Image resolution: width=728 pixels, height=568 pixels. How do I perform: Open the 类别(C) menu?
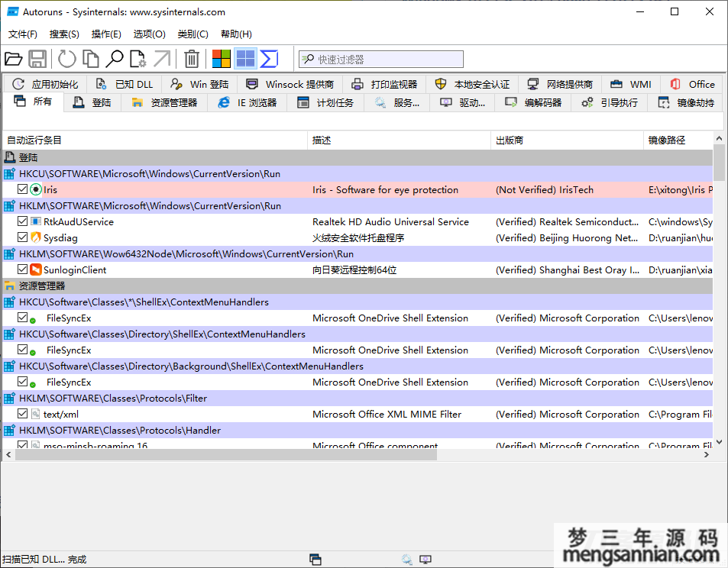(193, 34)
